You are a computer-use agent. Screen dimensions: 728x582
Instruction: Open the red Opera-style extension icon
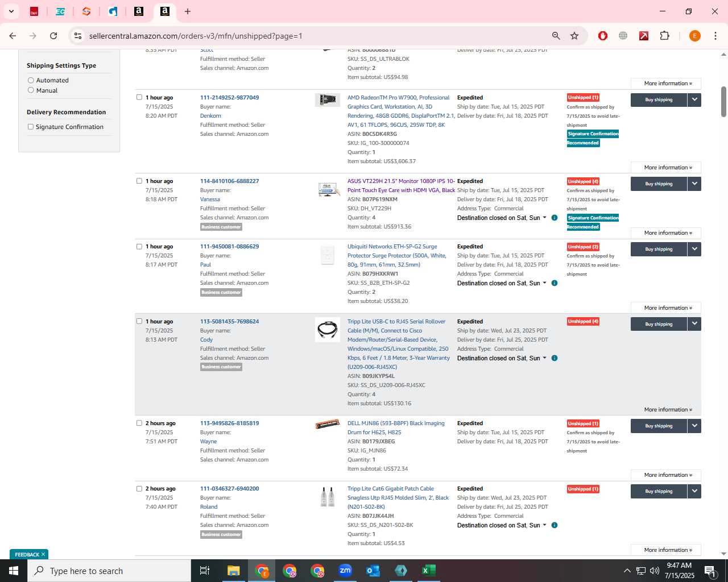(x=603, y=36)
